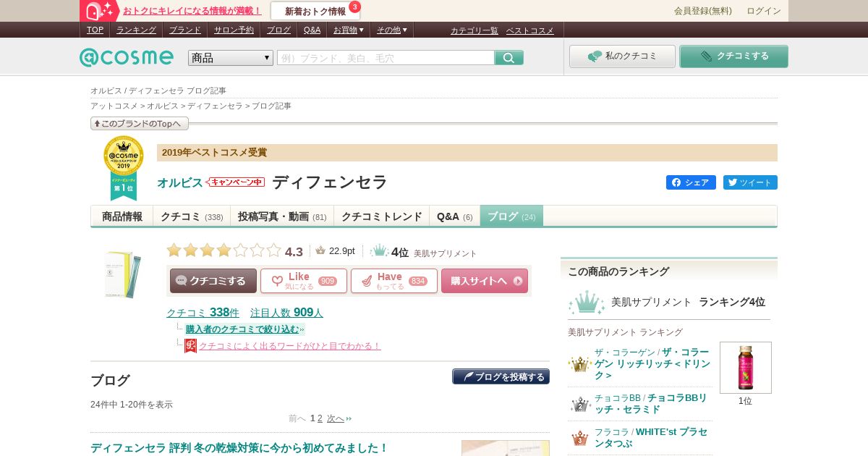Click the star rating row
The image size is (868, 456).
click(224, 250)
